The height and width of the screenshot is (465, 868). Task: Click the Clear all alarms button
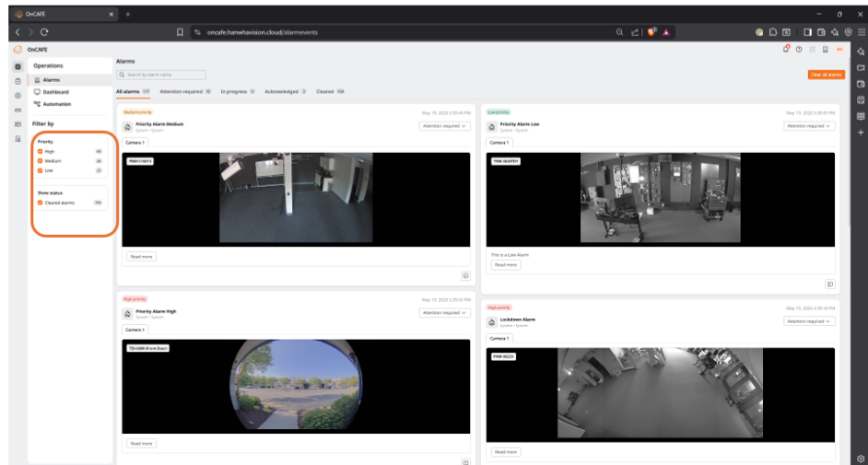pos(826,75)
